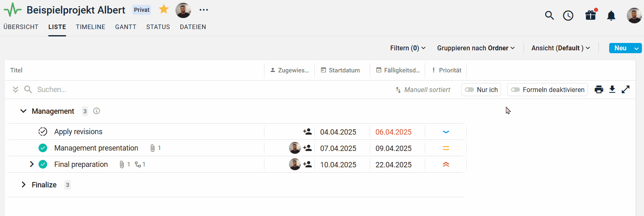Screen dimensions: 644x216
Task: Switch to the GANTT tab
Action: point(125,27)
